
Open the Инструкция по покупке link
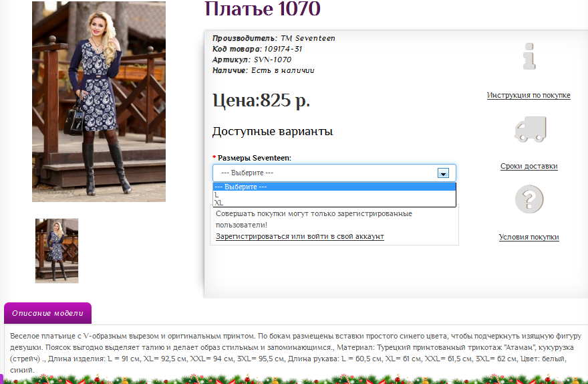point(529,96)
